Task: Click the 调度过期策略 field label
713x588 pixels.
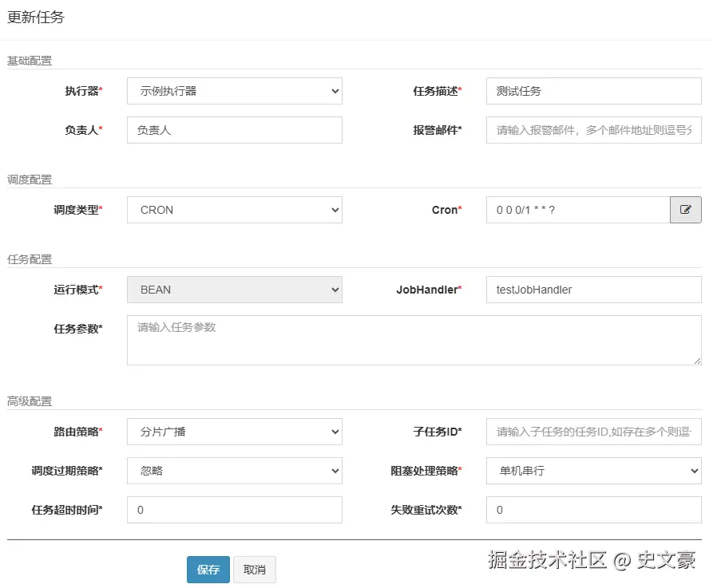Action: [x=67, y=470]
